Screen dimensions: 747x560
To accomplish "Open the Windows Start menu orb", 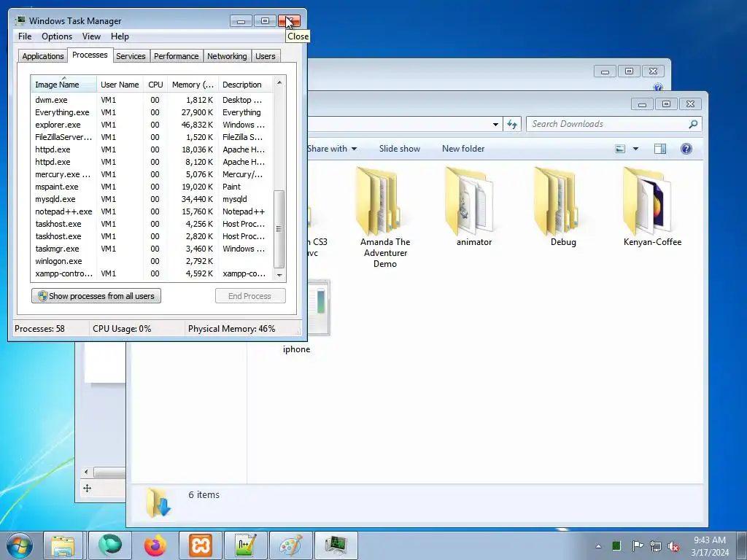I will 19,545.
